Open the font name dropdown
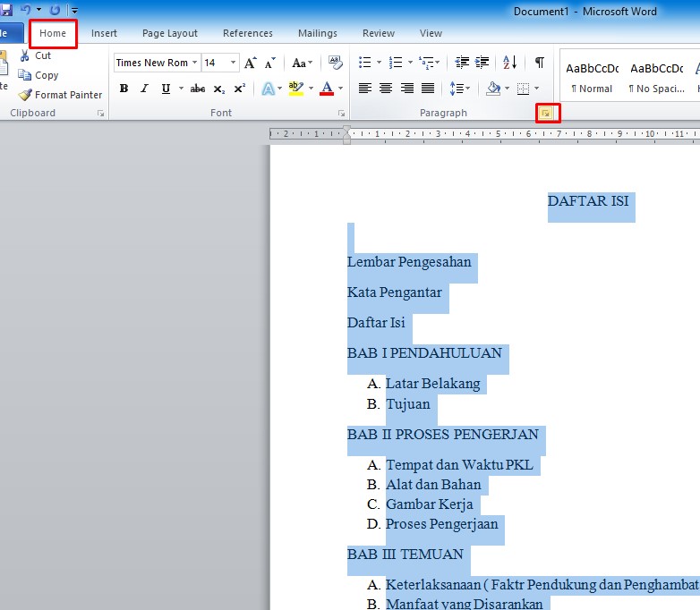The height and width of the screenshot is (610, 700). [194, 63]
